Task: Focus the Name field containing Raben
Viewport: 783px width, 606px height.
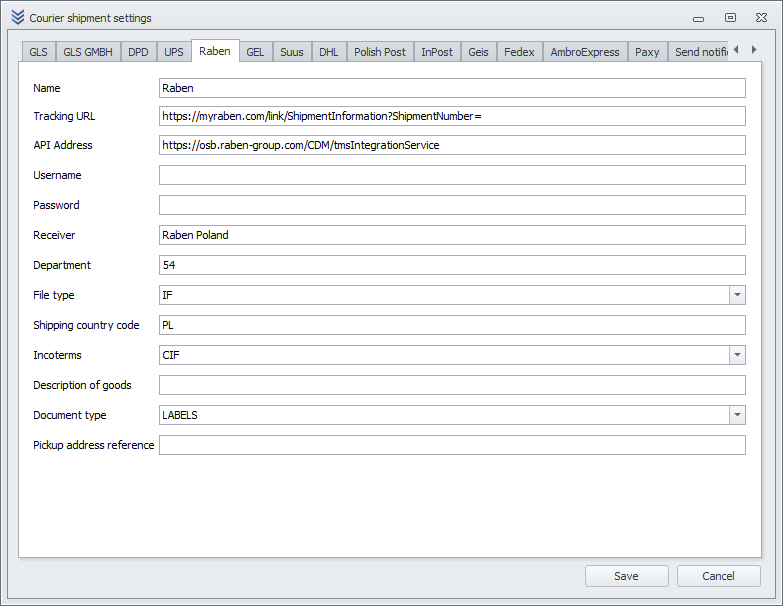Action: (452, 88)
